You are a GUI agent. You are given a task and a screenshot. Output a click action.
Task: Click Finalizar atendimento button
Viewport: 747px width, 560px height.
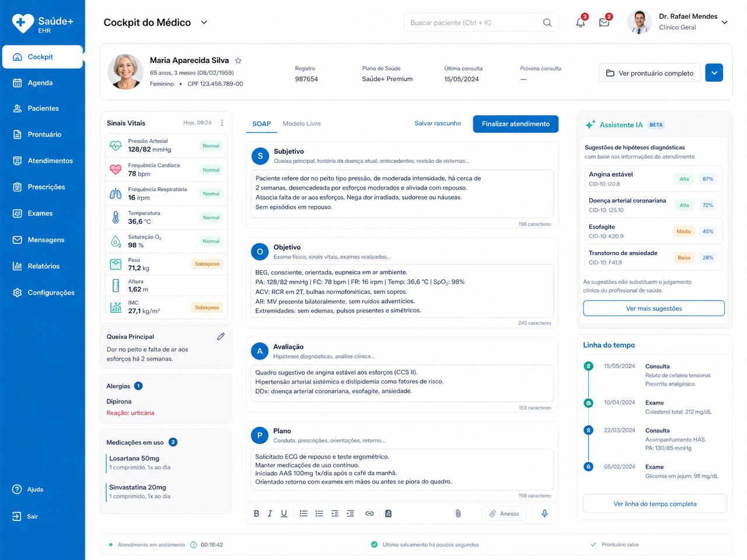coord(516,124)
